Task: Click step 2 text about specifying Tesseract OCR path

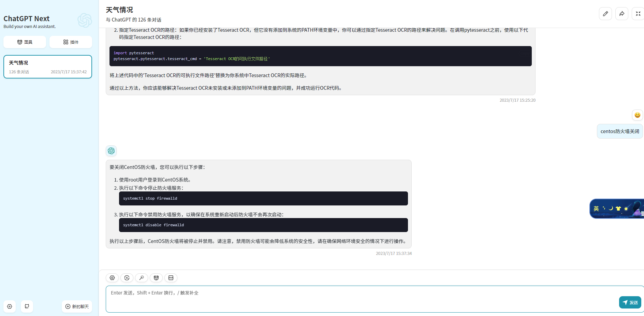Action: (323, 33)
